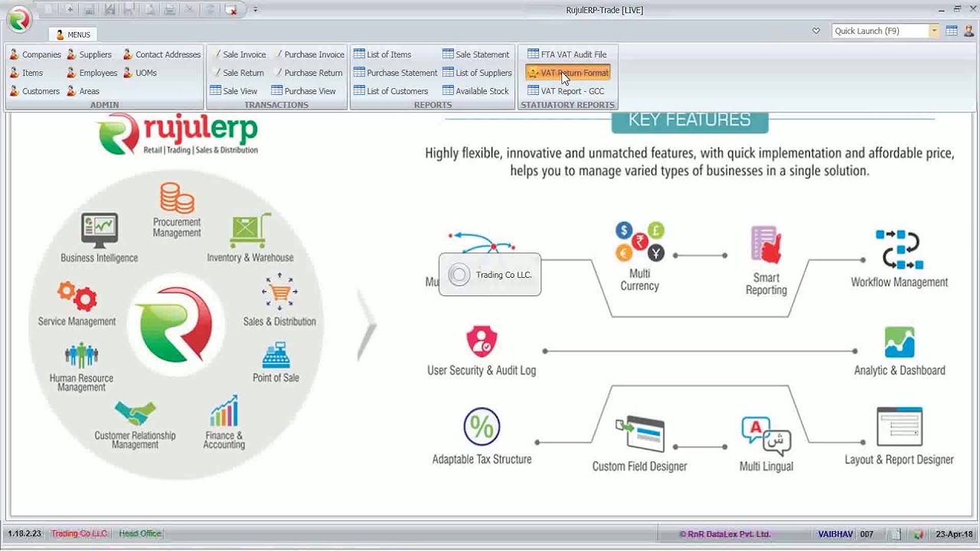This screenshot has height=551, width=980.
Task: Open the Suppliers master
Action: 95,54
